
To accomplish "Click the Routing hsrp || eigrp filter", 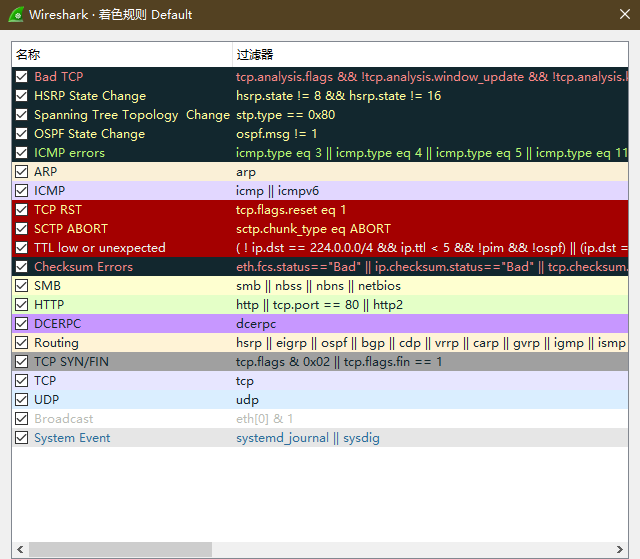I will 431,343.
